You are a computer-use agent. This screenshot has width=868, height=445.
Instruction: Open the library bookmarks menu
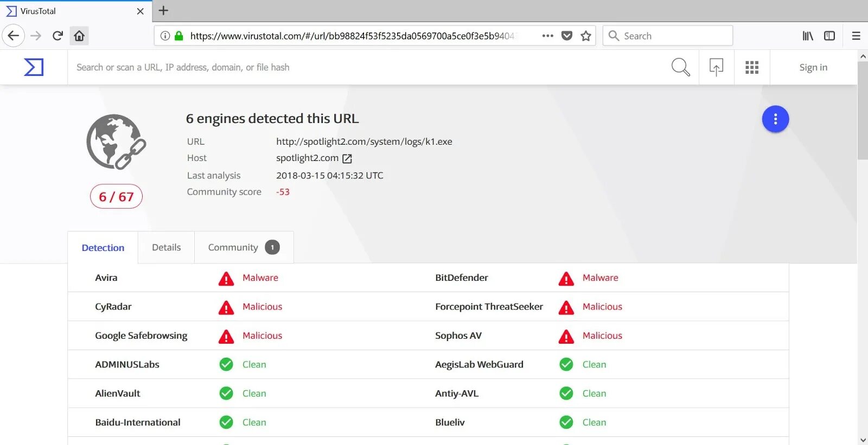pos(808,36)
